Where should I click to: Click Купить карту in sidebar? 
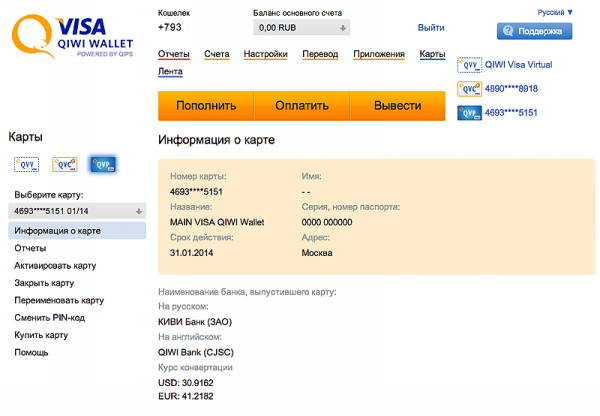(x=41, y=335)
